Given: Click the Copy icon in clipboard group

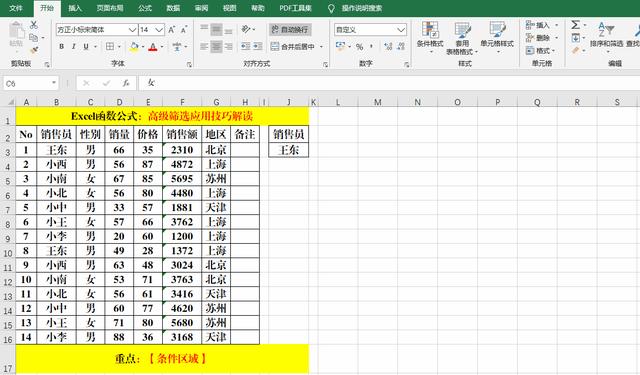Looking at the screenshot, I should pyautogui.click(x=34, y=38).
